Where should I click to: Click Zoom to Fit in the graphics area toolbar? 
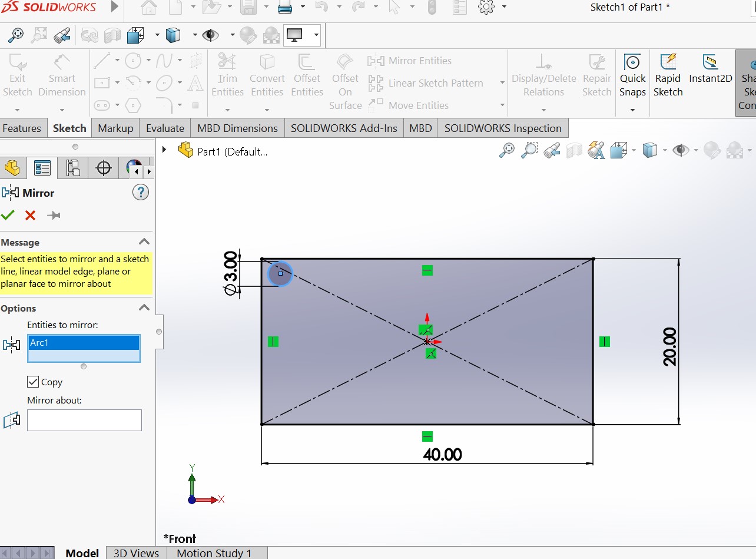coord(506,151)
